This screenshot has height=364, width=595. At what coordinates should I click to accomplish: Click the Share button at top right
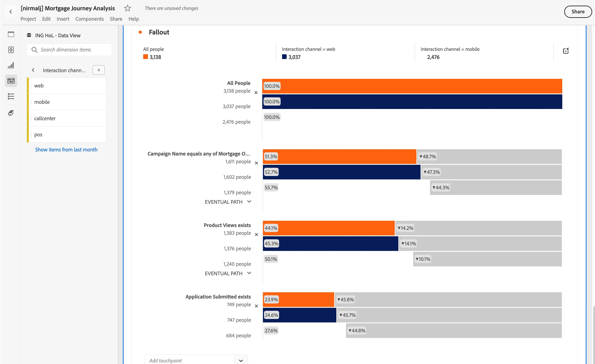click(578, 12)
